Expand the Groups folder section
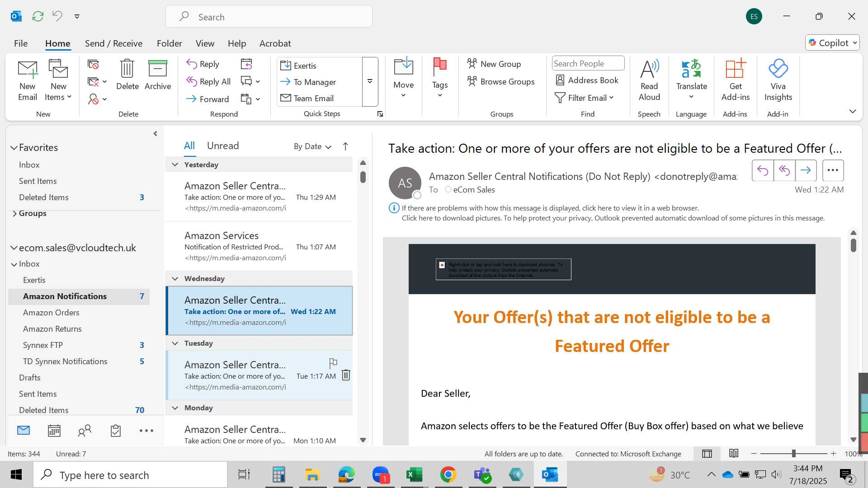This screenshot has width=868, height=488. pos(14,213)
